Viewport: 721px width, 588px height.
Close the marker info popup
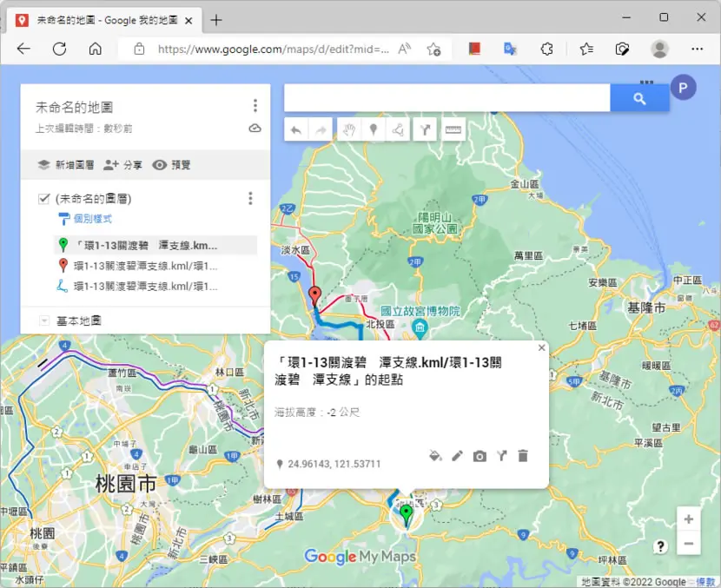542,347
